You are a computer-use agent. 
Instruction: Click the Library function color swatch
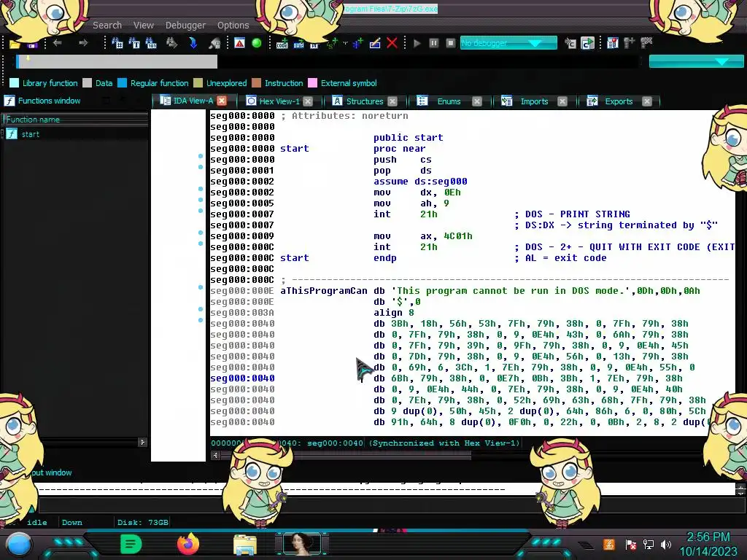click(x=15, y=83)
